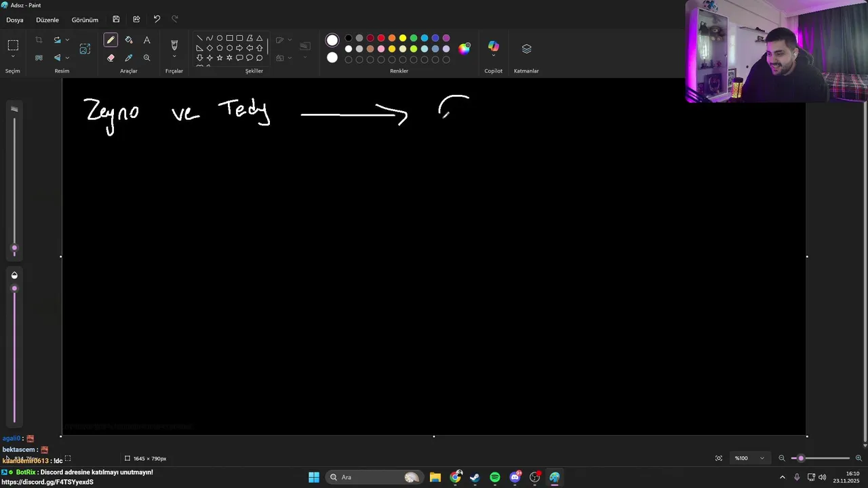The image size is (868, 488).
Task: Show hidden system tray icons
Action: pyautogui.click(x=782, y=477)
